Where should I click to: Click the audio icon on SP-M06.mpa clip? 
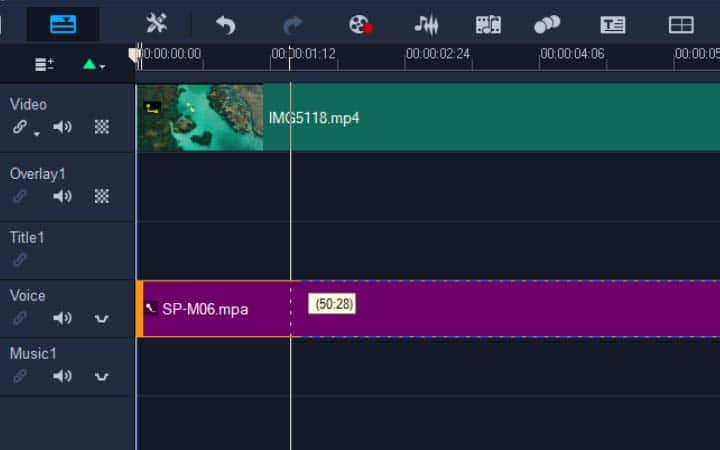[151, 308]
